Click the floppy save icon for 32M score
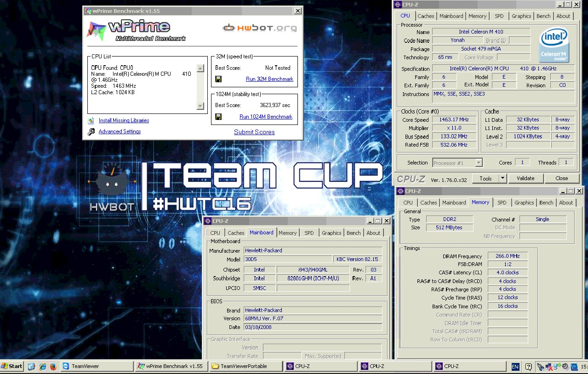Screen dimensions: 588x374 218,79
